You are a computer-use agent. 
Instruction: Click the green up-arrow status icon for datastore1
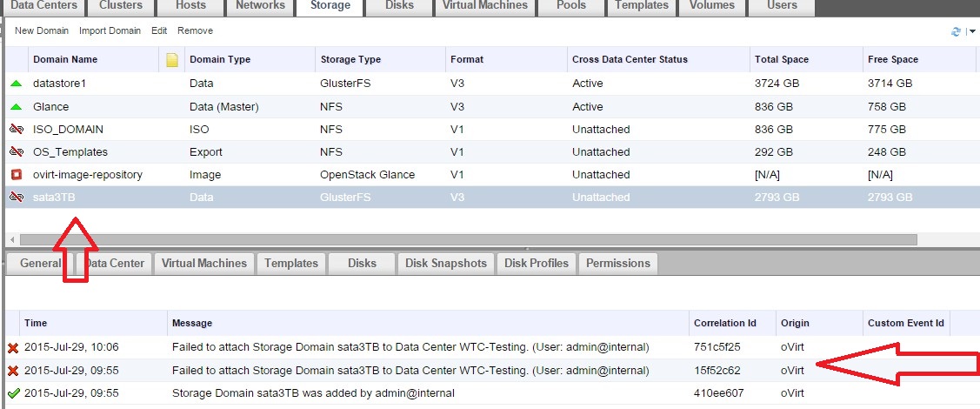tap(16, 84)
